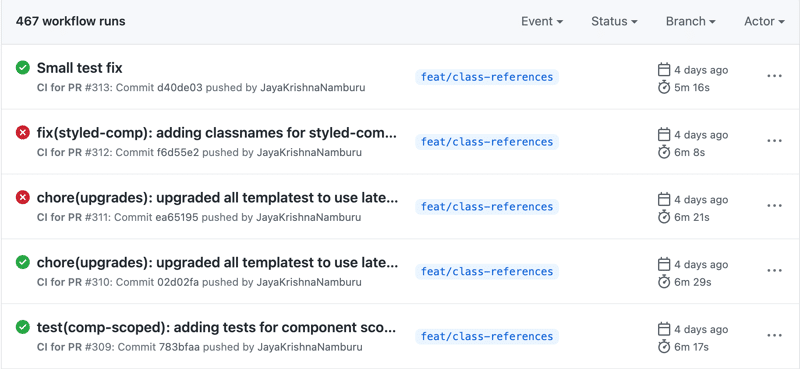This screenshot has width=800, height=369.
Task: Open three-dot menu for PR #310 run
Action: (774, 270)
